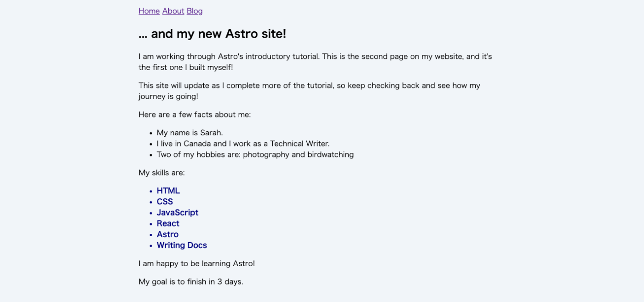Select the Writing Docs skill item

click(182, 245)
